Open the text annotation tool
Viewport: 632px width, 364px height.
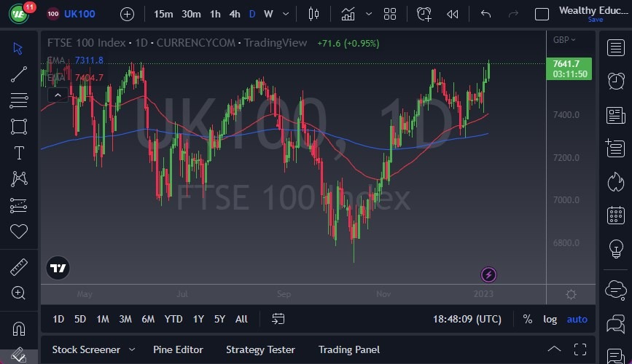coord(19,153)
